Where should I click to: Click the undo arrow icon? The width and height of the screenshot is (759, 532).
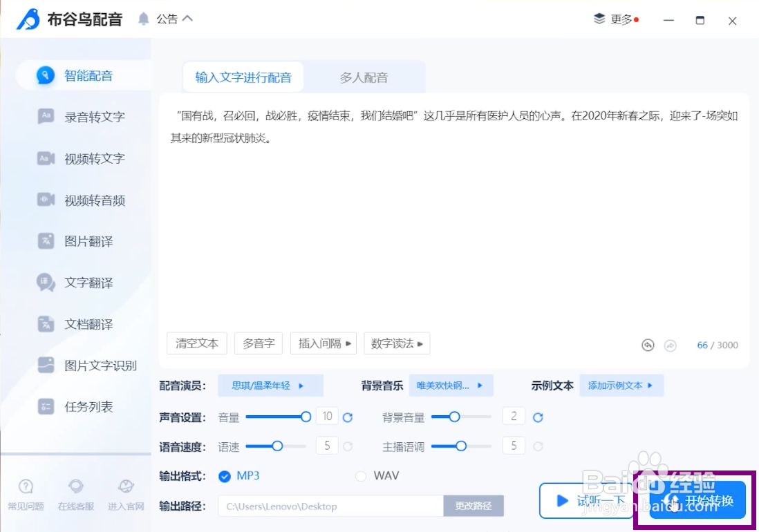tap(648, 345)
